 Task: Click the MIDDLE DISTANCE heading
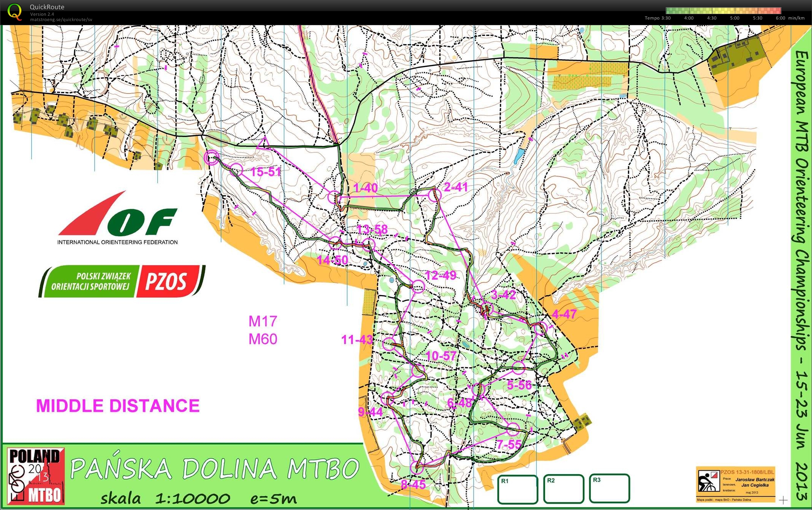click(118, 406)
